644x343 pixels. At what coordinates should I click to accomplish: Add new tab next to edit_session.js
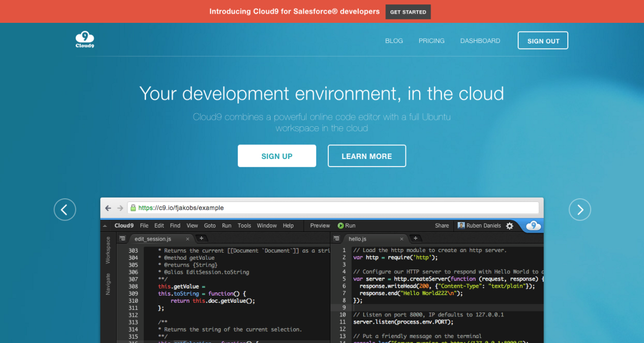pos(201,238)
